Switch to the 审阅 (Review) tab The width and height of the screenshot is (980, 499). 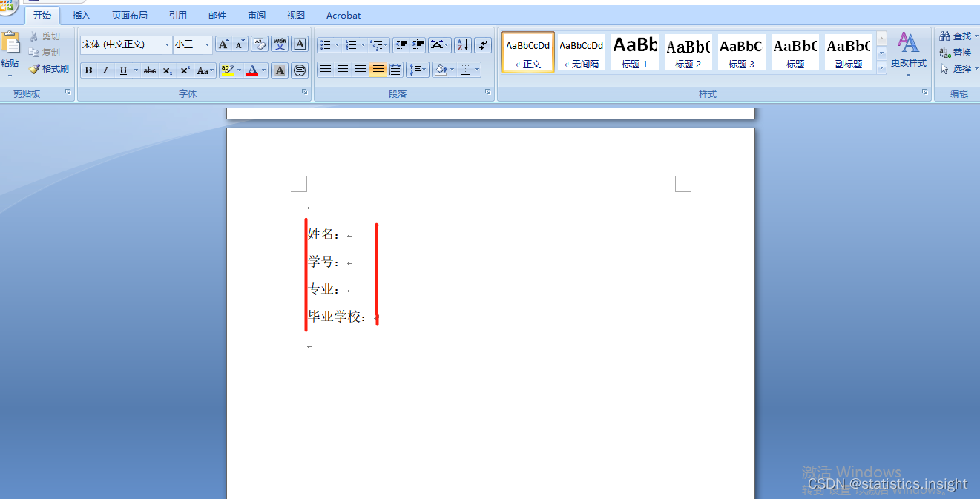(x=257, y=16)
